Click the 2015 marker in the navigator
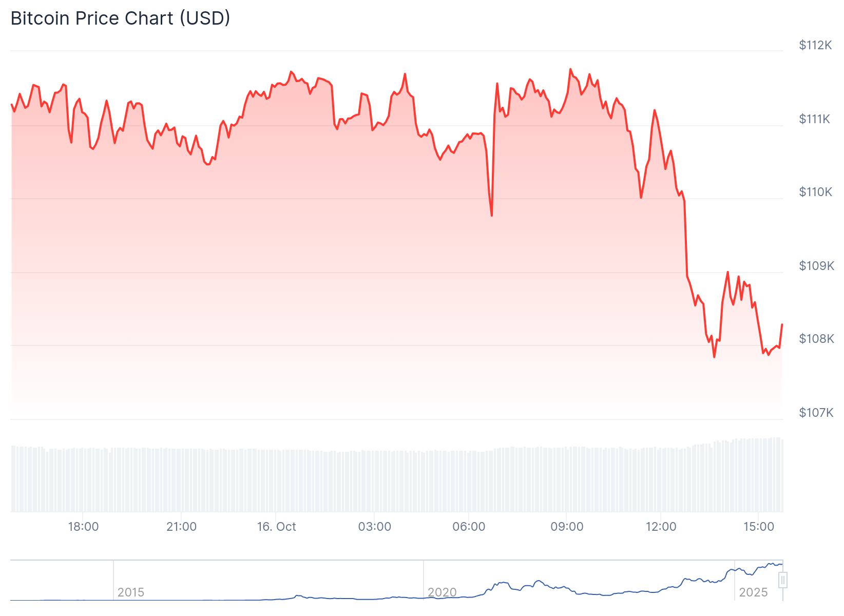Screen dimensions: 844x616 click(131, 592)
